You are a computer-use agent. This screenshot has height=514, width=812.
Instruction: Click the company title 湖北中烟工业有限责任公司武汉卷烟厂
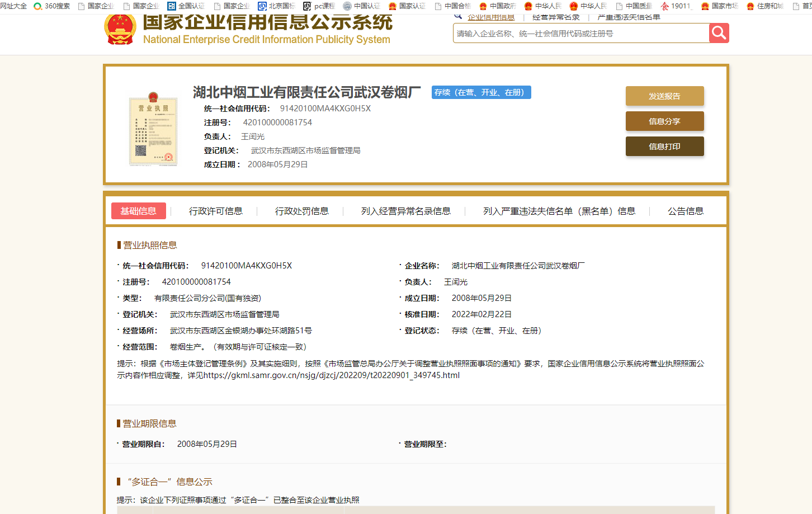(307, 92)
